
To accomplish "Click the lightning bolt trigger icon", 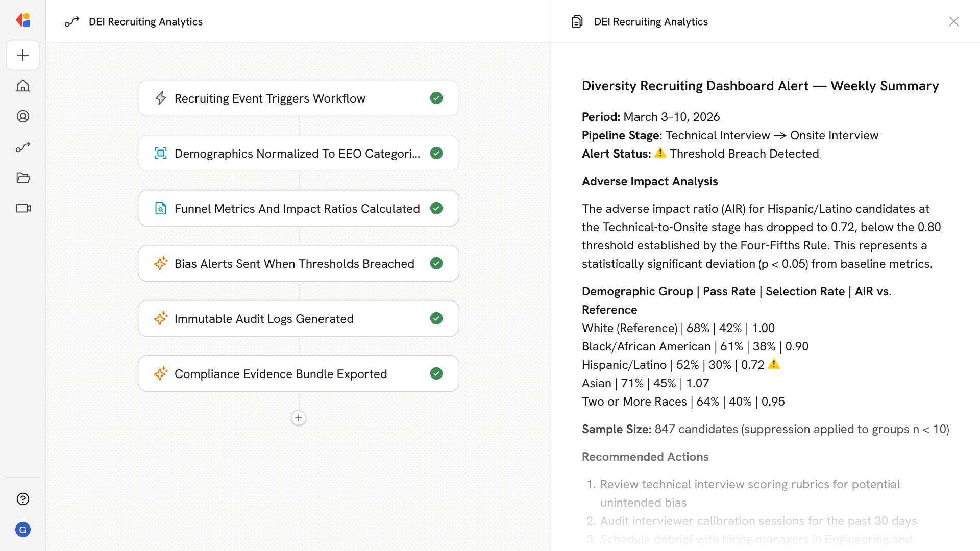I will (x=161, y=98).
